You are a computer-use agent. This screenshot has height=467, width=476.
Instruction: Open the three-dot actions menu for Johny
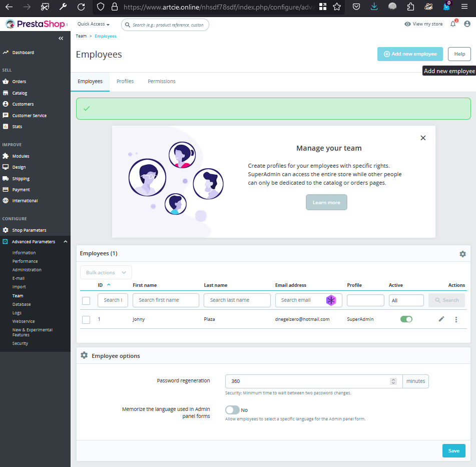click(x=456, y=319)
